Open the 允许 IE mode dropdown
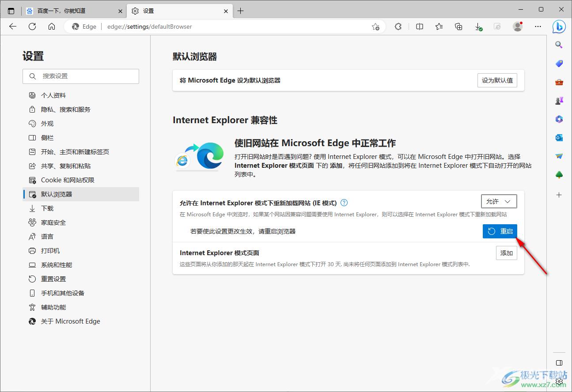Screen dimensions: 572x392 coord(499,201)
